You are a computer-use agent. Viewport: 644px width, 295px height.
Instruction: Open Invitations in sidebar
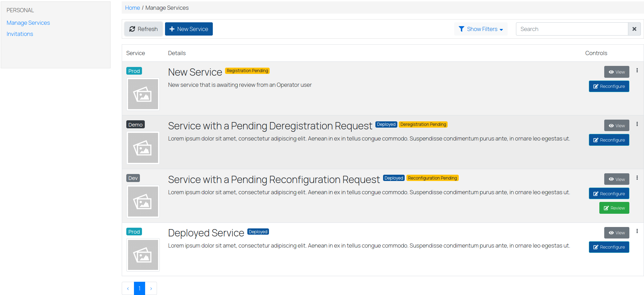click(20, 34)
